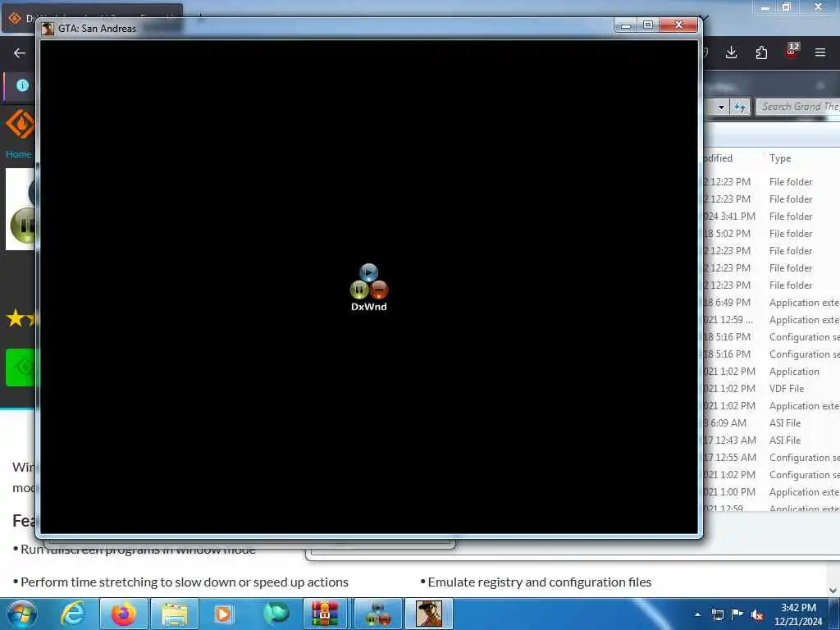
Task: Open the Home link on the webpage
Action: point(19,154)
